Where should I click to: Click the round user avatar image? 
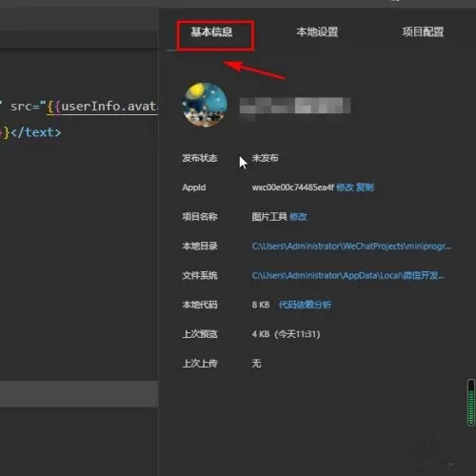tap(205, 105)
